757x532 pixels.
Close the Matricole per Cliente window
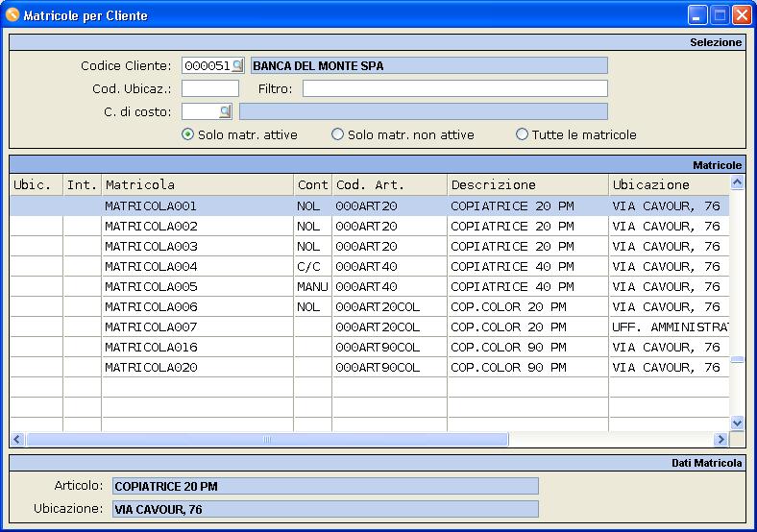(742, 15)
